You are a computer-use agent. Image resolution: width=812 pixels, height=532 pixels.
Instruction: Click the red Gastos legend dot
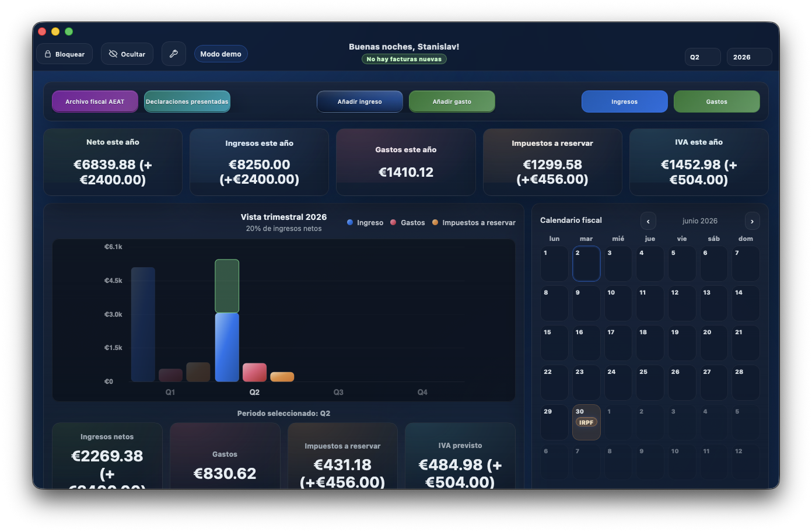393,222
